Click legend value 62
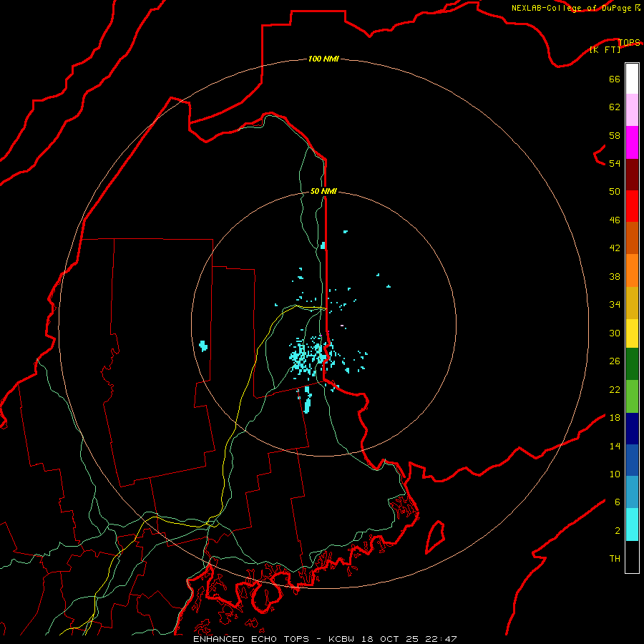 click(615, 107)
